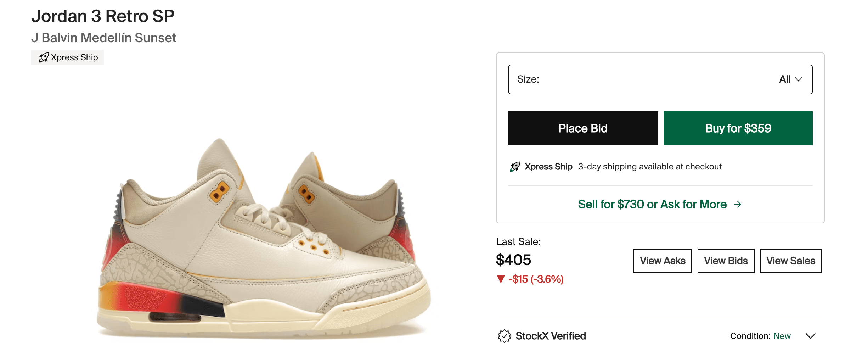Open View Bids
This screenshot has width=868, height=351.
pyautogui.click(x=726, y=261)
